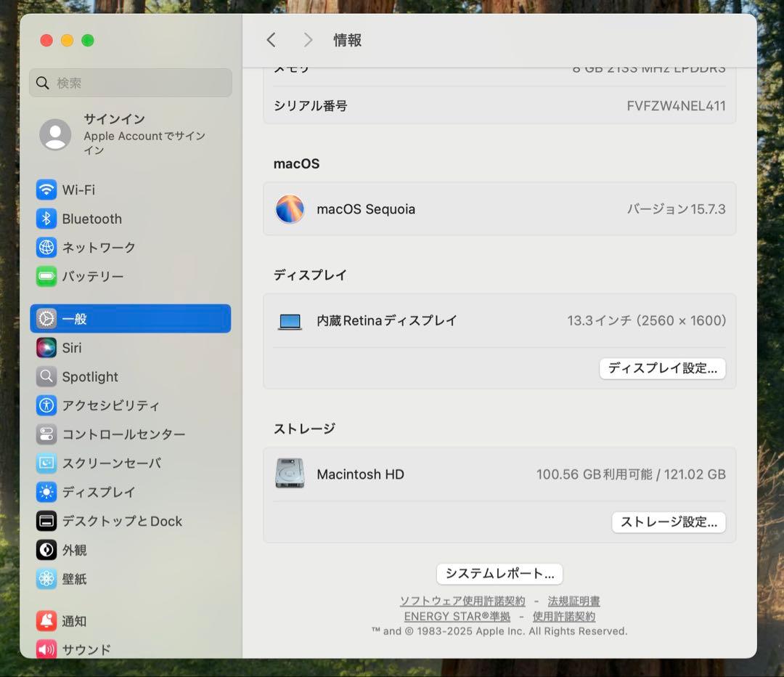784x677 pixels.
Task: Open ディスプレイ設定 from the display section
Action: pyautogui.click(x=662, y=369)
